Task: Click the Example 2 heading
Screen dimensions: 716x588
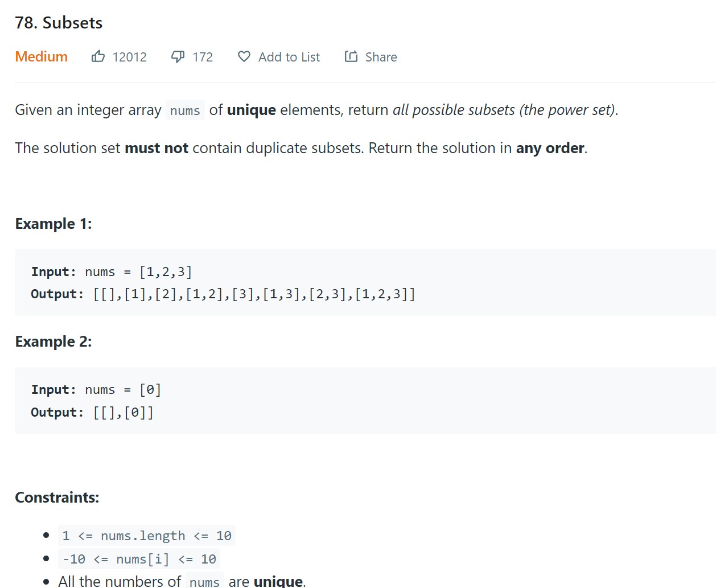Action: [54, 342]
